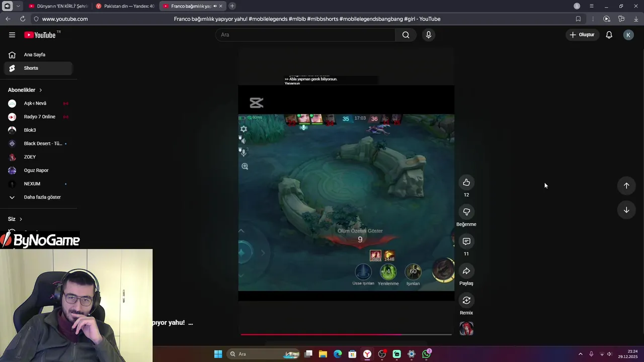Screen dimensions: 644x362
Task: Open Microsoft Store from taskbar
Action: pyautogui.click(x=353, y=354)
